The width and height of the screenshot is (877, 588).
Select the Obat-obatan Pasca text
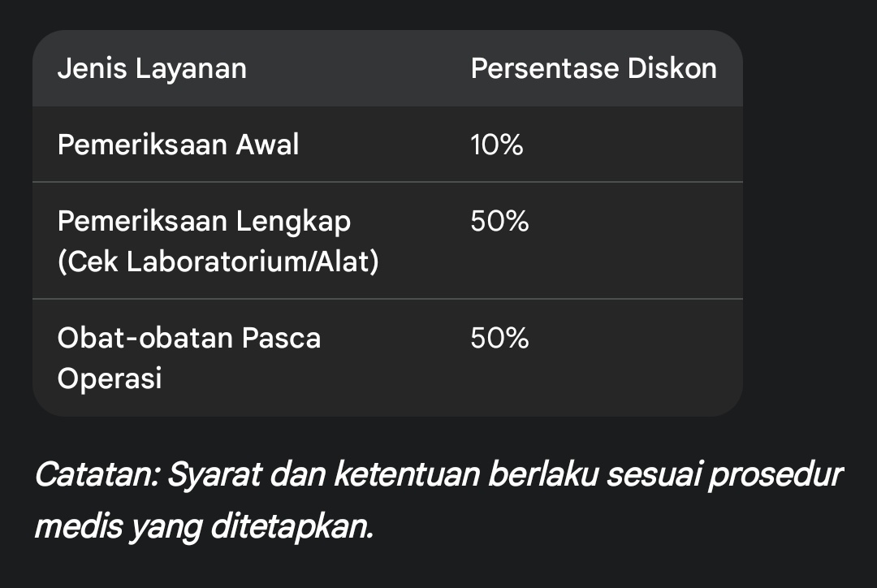tap(189, 337)
